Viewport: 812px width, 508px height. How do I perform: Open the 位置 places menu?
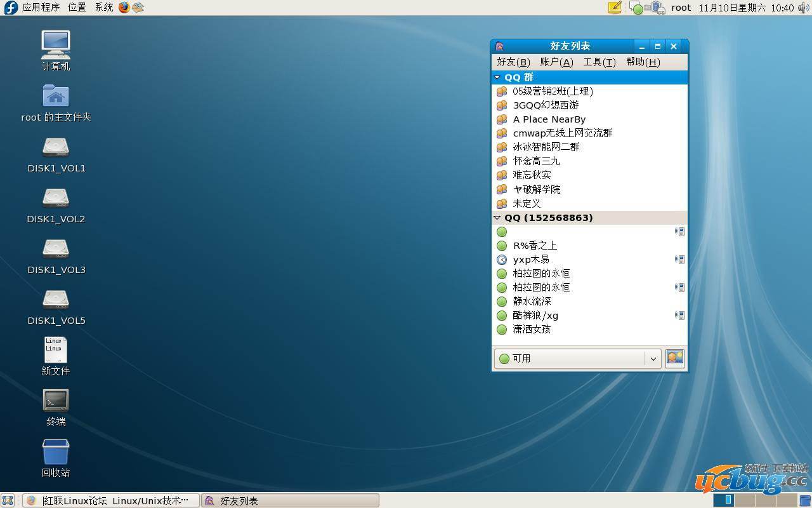point(77,8)
